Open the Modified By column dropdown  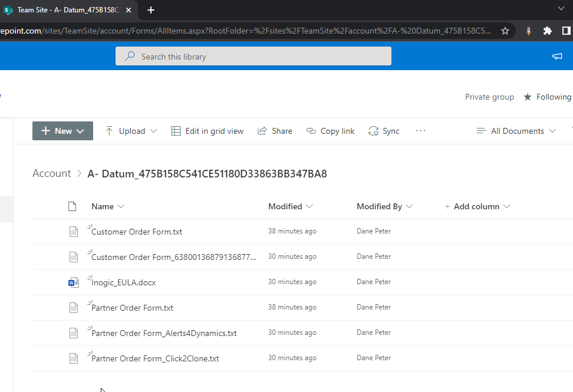pyautogui.click(x=385, y=206)
